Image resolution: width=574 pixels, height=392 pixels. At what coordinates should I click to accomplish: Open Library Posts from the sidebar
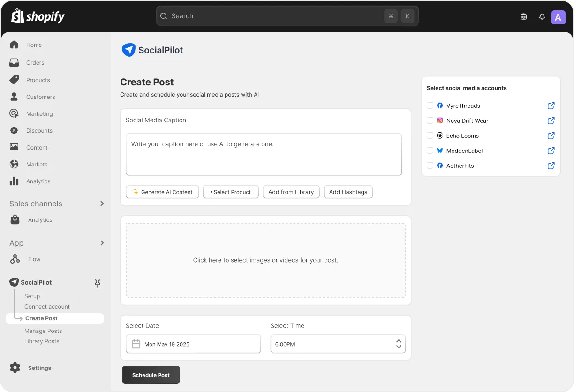point(42,341)
